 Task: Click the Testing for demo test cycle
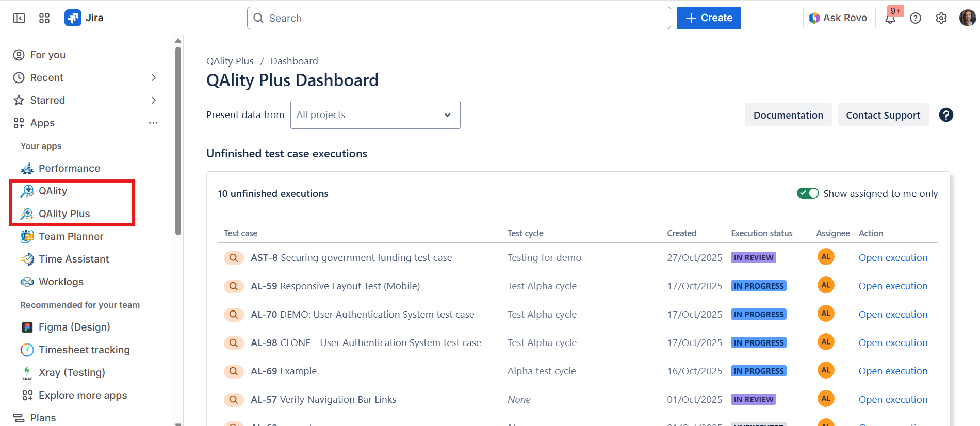pos(544,257)
